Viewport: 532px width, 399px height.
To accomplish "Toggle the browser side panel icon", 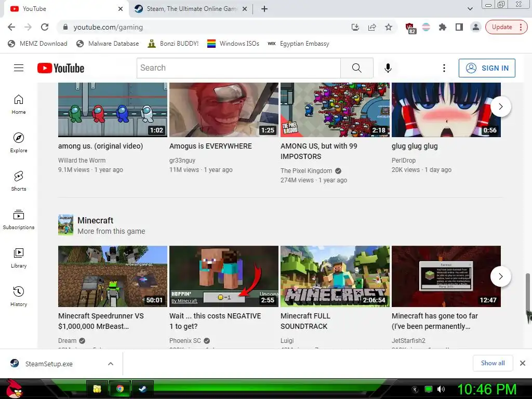I will 459,27.
